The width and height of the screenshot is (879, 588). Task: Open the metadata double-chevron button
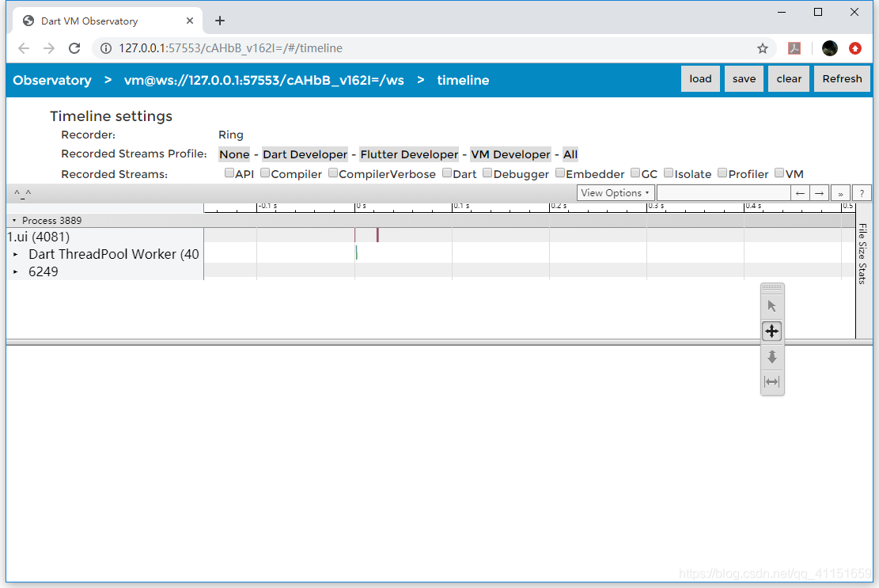[840, 193]
